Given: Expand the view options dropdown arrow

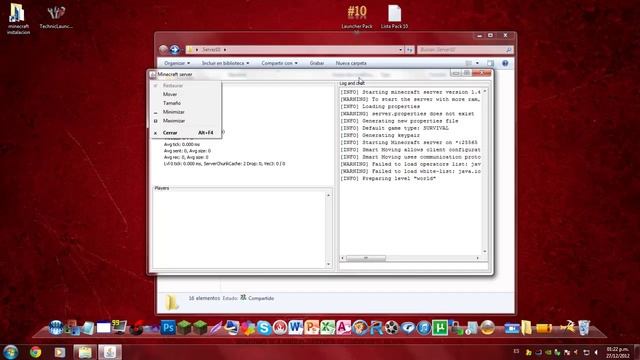Looking at the screenshot, I should (478, 63).
